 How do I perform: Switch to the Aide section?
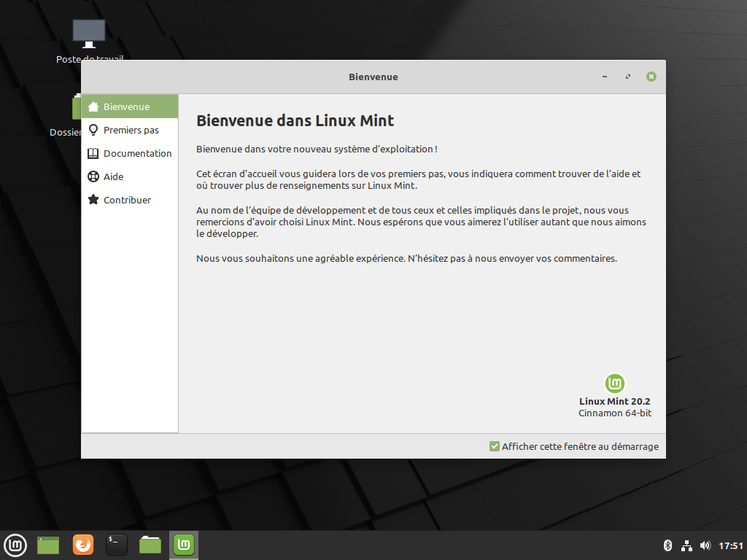pos(130,176)
